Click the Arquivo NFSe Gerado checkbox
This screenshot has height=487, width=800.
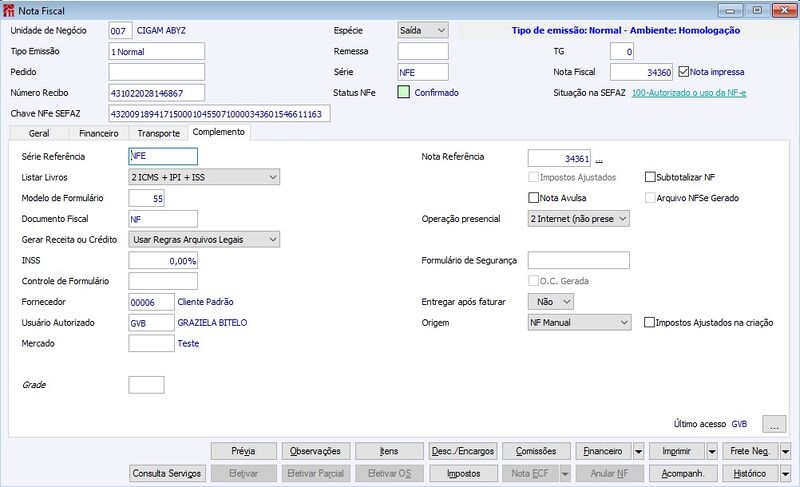[650, 198]
